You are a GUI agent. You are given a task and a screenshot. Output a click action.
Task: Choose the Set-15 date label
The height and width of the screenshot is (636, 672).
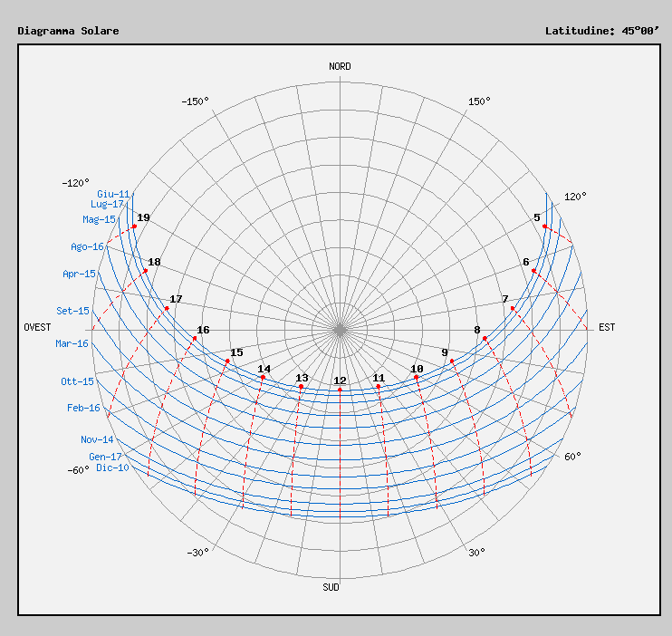(72, 311)
